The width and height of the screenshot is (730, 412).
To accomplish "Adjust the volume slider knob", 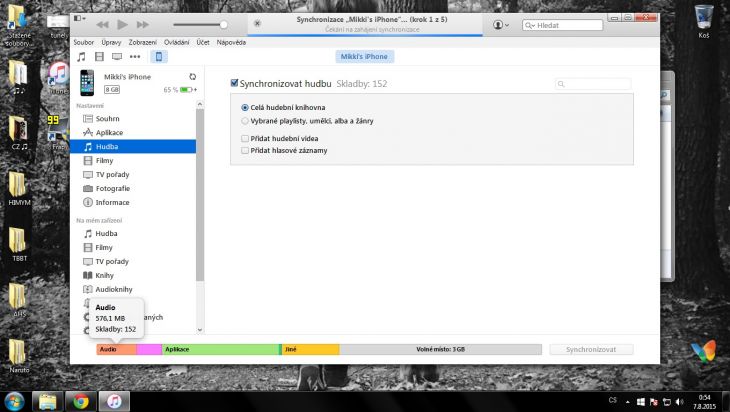I will pyautogui.click(x=224, y=25).
